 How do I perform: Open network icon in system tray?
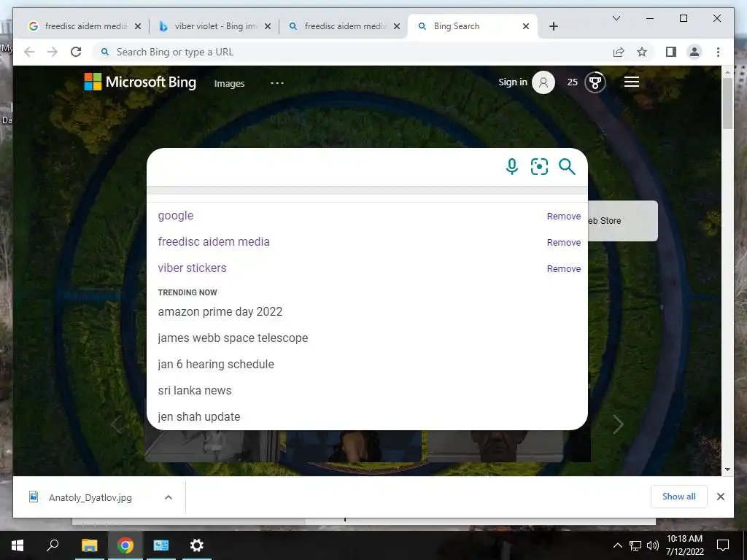[x=635, y=545]
